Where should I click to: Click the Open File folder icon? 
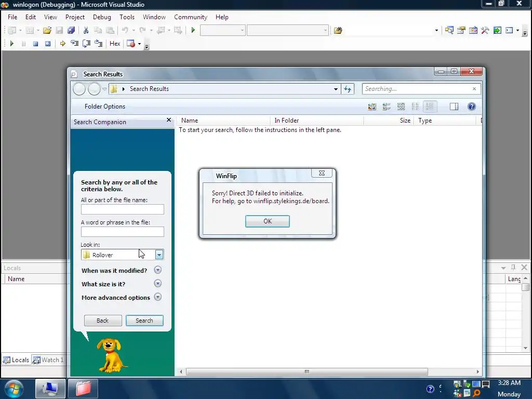[x=47, y=30]
